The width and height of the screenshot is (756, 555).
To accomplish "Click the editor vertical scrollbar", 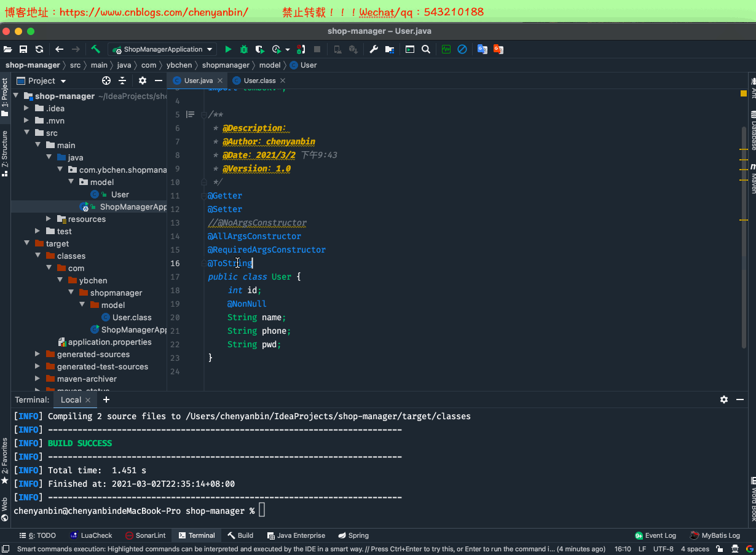I will pyautogui.click(x=744, y=237).
